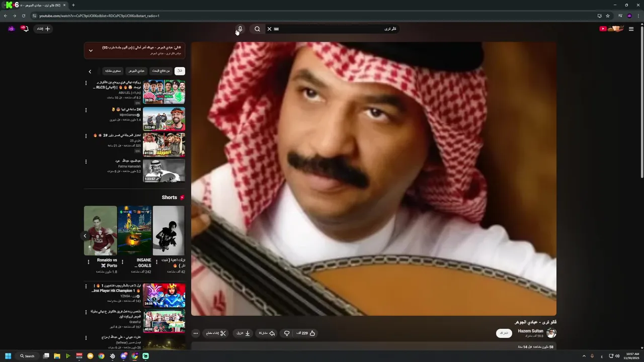This screenshot has height=362, width=644.
Task: Click the Clip scissors button
Action: 216,333
